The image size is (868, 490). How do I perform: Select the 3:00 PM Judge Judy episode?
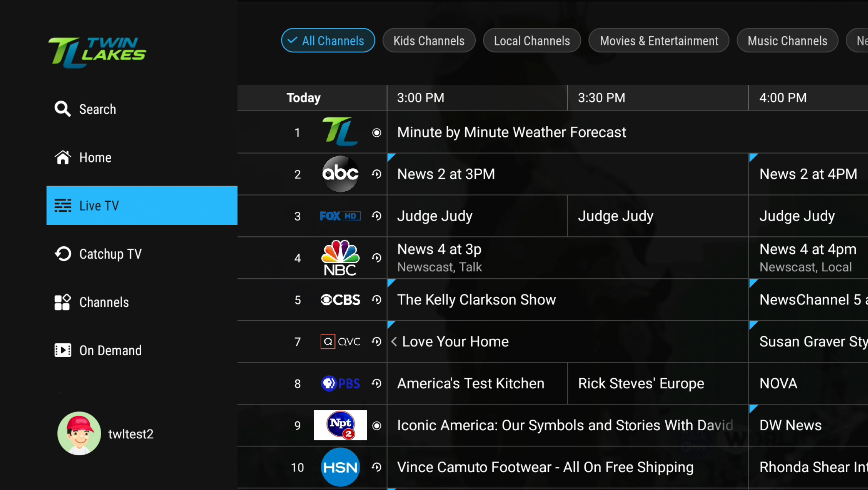pyautogui.click(x=477, y=216)
